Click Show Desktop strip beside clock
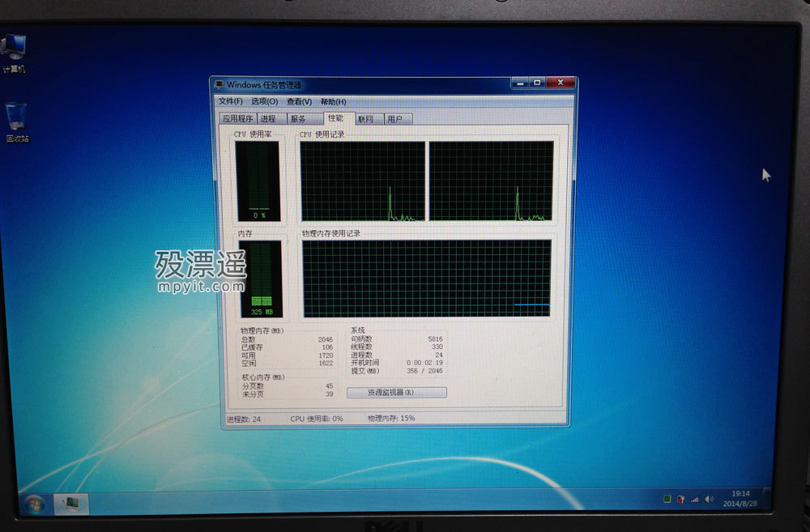Viewport: 810px width, 532px height. [x=766, y=499]
